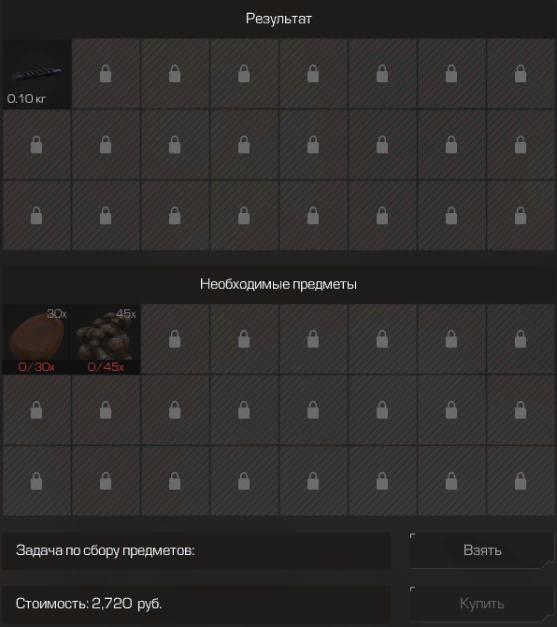Click the Купить button
The image size is (557, 627).
click(x=482, y=603)
